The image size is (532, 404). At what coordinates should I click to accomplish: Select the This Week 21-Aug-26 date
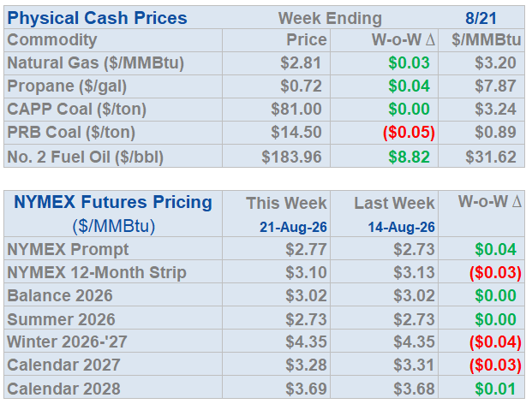click(293, 227)
